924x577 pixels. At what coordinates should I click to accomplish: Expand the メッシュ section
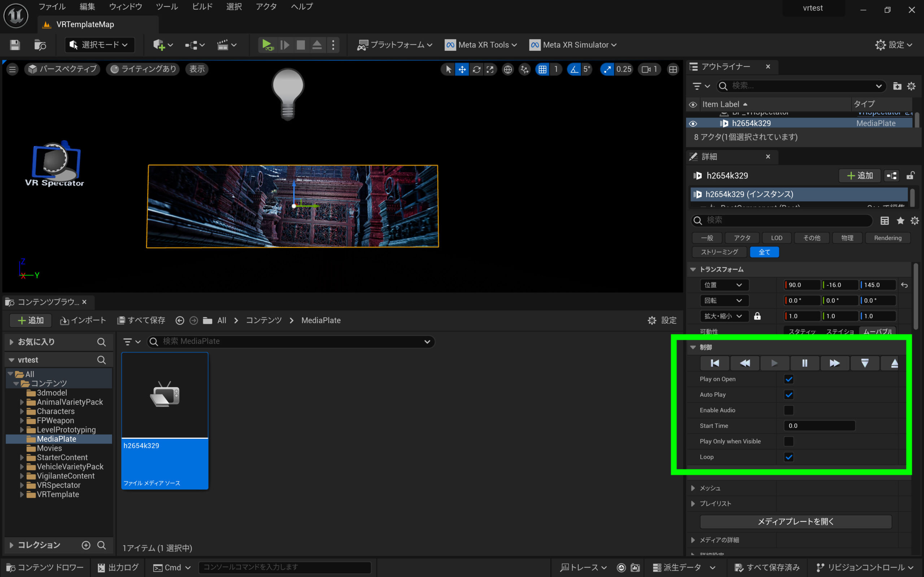[693, 488]
